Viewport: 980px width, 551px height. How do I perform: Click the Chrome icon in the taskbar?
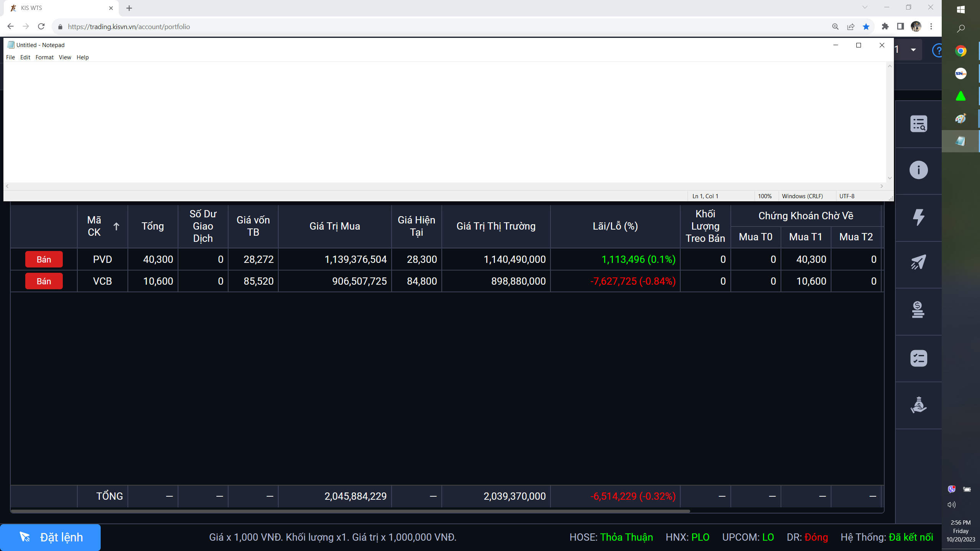960,51
